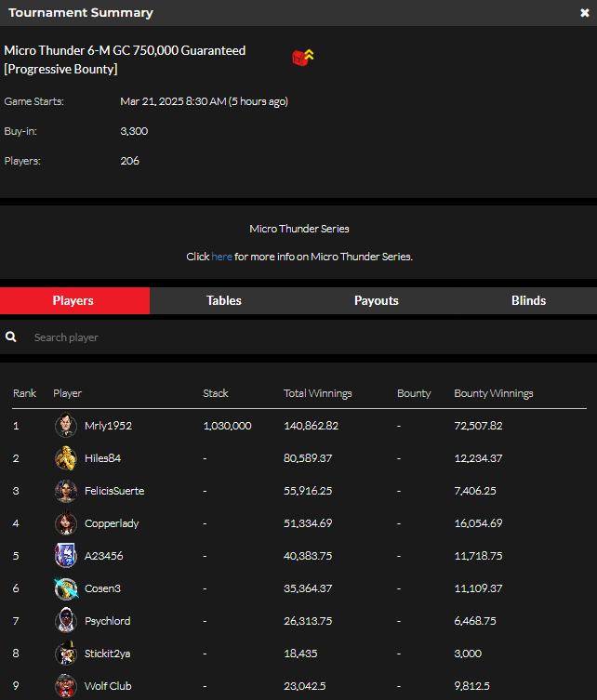
Task: Open Mrly1952's avatar
Action: click(x=66, y=425)
